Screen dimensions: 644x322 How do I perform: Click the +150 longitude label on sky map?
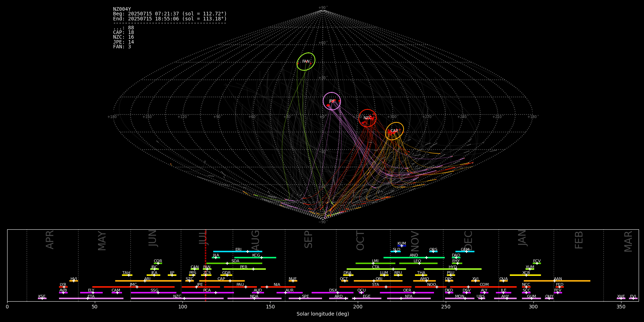coord(147,117)
